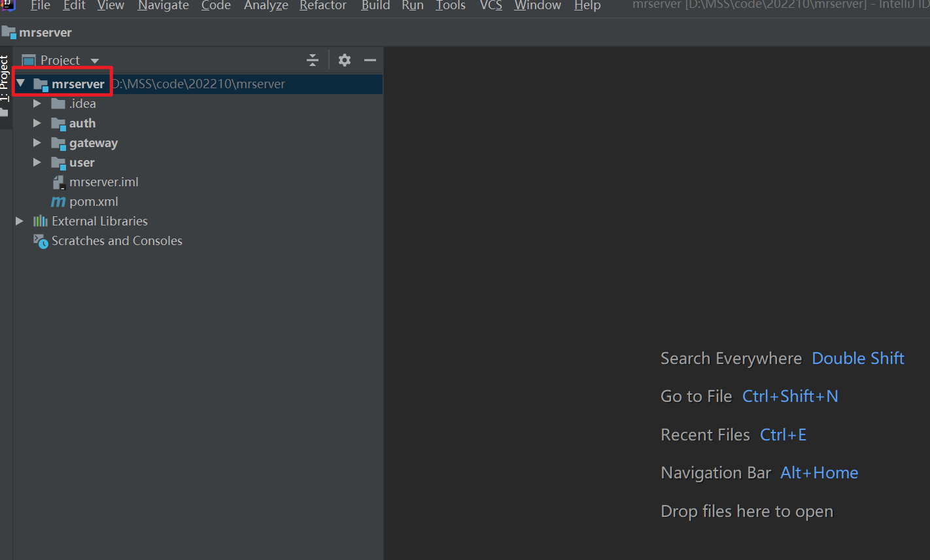Open the Edit menu
930x560 pixels.
tap(75, 6)
